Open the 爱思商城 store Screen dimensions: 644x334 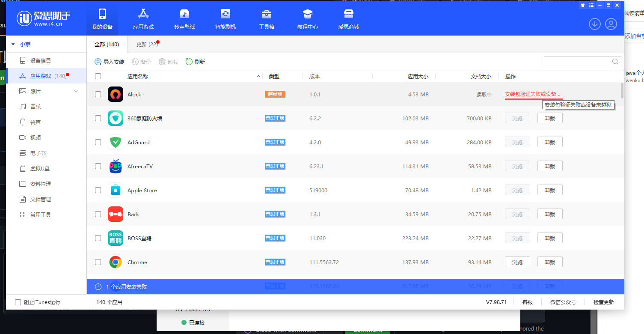pos(348,19)
